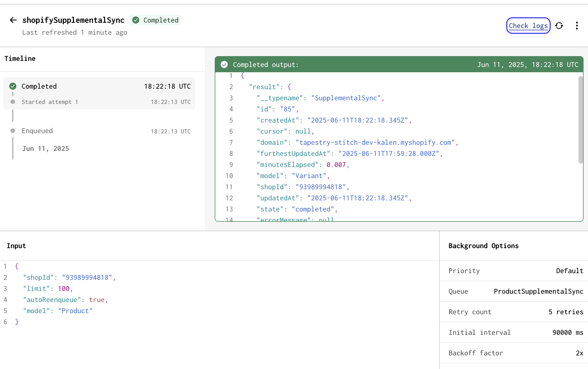Screen dimensions: 588x369
Task: Click the input '"autoReenqueue": true' line
Action: point(66,300)
